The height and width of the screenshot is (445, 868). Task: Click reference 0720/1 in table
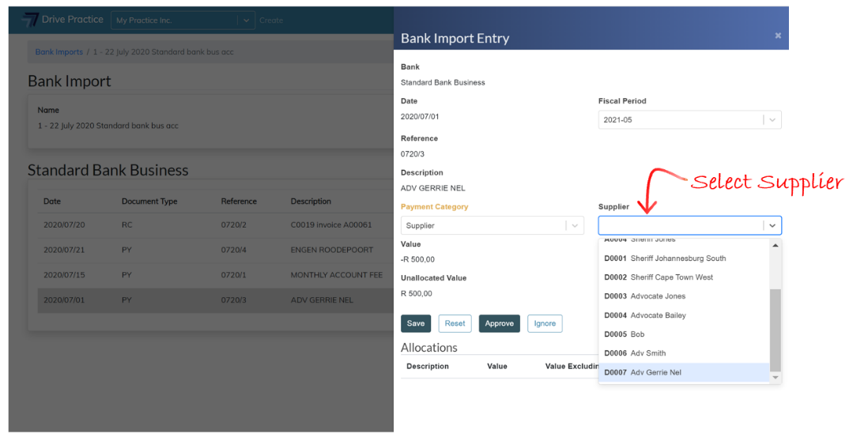(234, 275)
